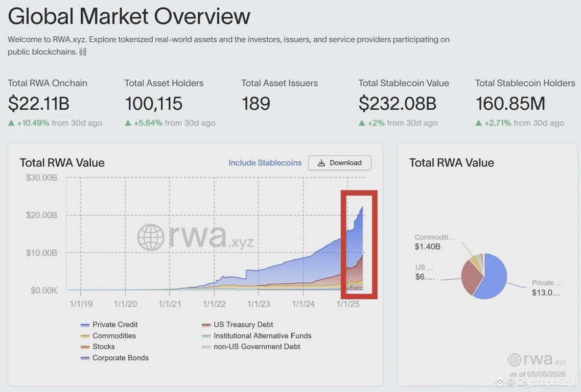Click the Total RWA Onchain $22.11B stat
Screen dimensions: 581x392
[x=38, y=103]
